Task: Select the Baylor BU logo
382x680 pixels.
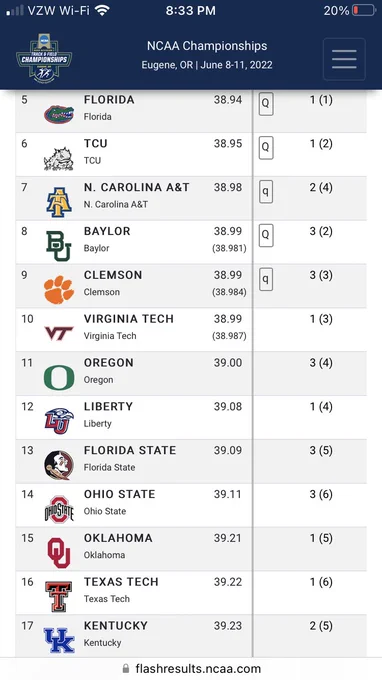Action: [59, 246]
